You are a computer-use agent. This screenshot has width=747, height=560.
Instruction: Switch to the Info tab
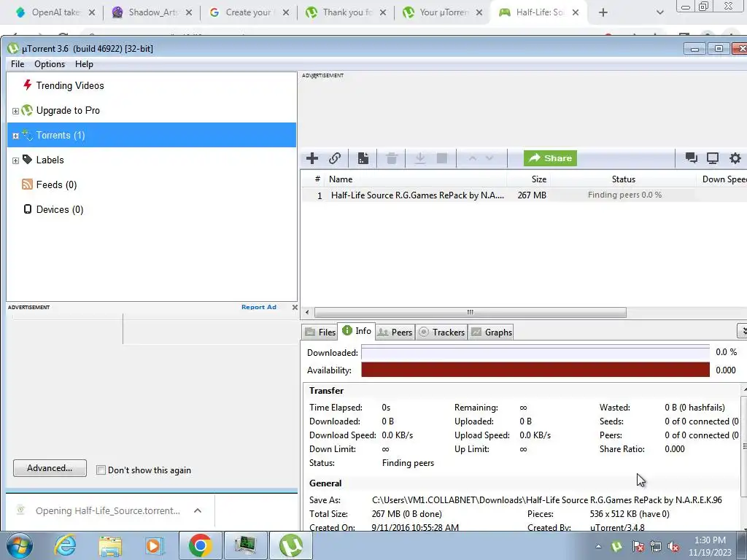pos(356,331)
